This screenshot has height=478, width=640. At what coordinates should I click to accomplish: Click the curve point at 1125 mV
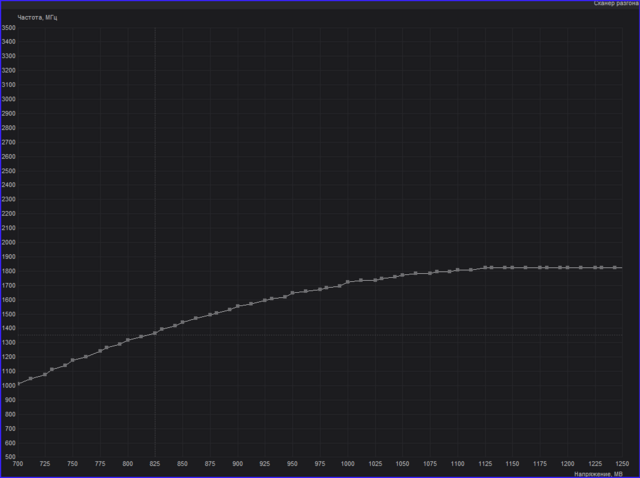[485, 267]
